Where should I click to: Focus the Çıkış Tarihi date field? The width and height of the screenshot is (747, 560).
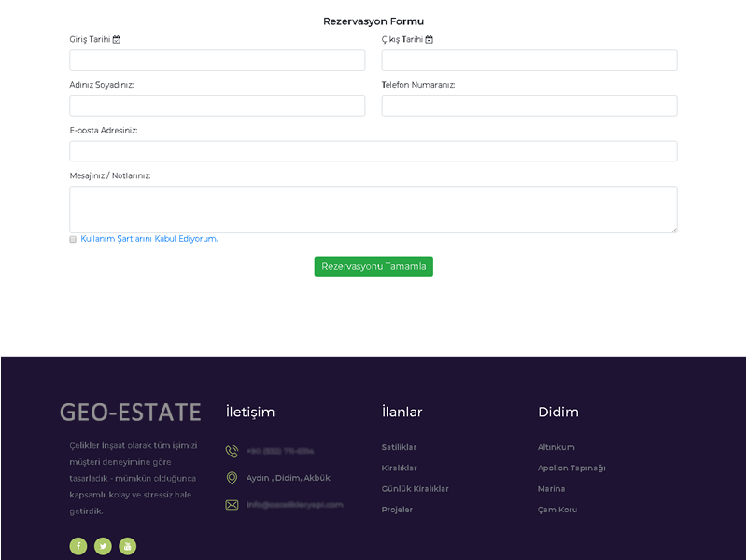529,61
